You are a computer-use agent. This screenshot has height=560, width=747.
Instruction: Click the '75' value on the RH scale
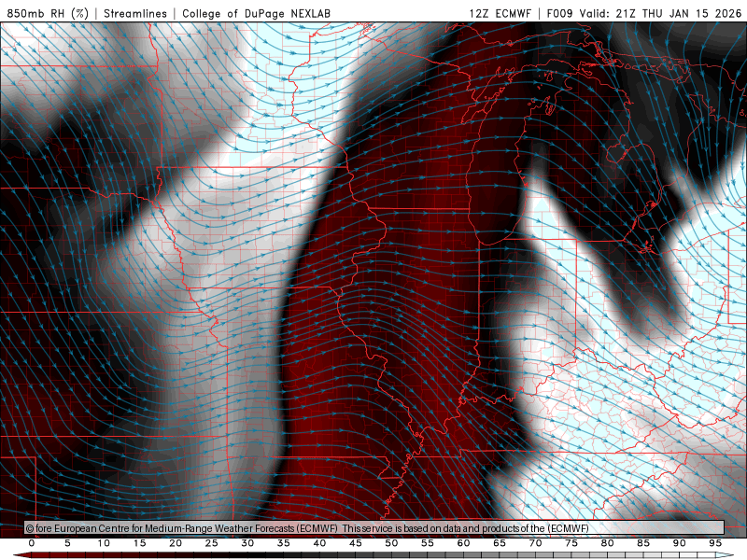tap(571, 543)
